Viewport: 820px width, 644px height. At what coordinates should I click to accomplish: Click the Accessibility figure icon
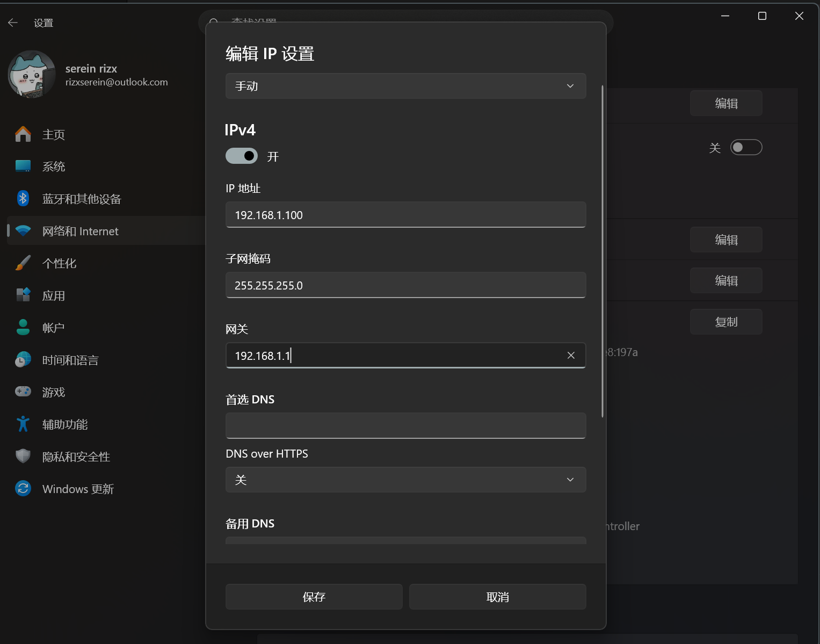(23, 424)
